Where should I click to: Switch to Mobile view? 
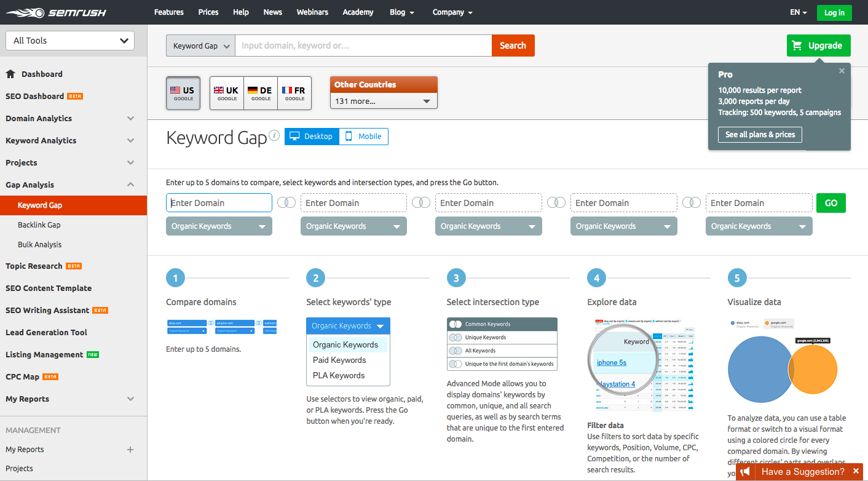coord(363,137)
